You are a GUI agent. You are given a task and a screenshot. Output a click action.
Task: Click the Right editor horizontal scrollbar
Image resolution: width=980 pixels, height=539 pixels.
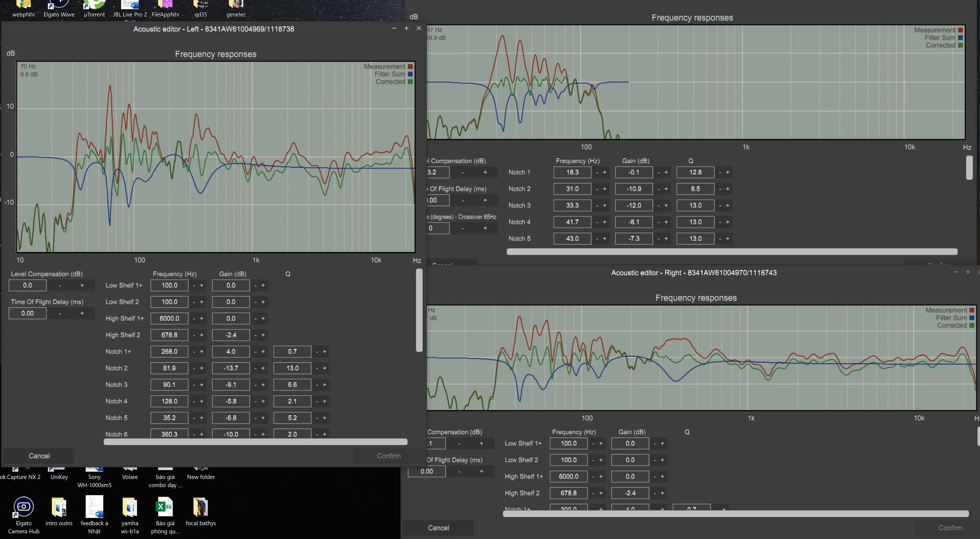click(735, 514)
